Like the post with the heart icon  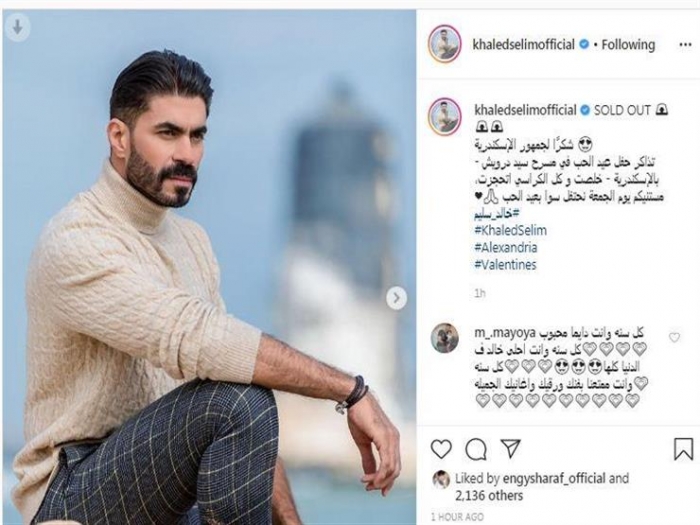click(x=441, y=449)
